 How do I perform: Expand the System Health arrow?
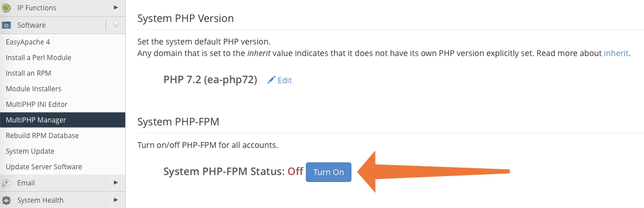(116, 200)
